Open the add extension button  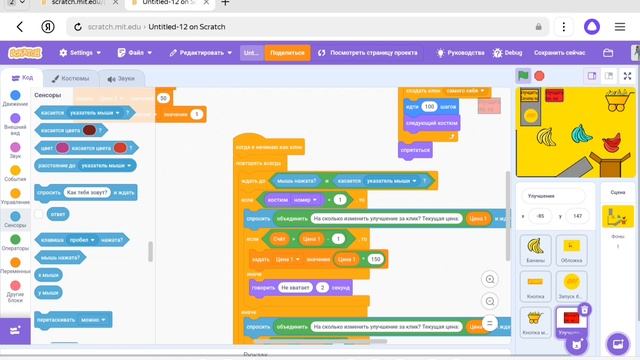click(x=15, y=331)
